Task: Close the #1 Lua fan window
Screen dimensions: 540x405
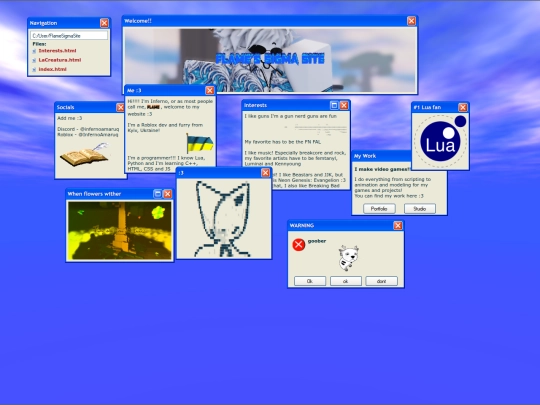Action: [x=463, y=107]
